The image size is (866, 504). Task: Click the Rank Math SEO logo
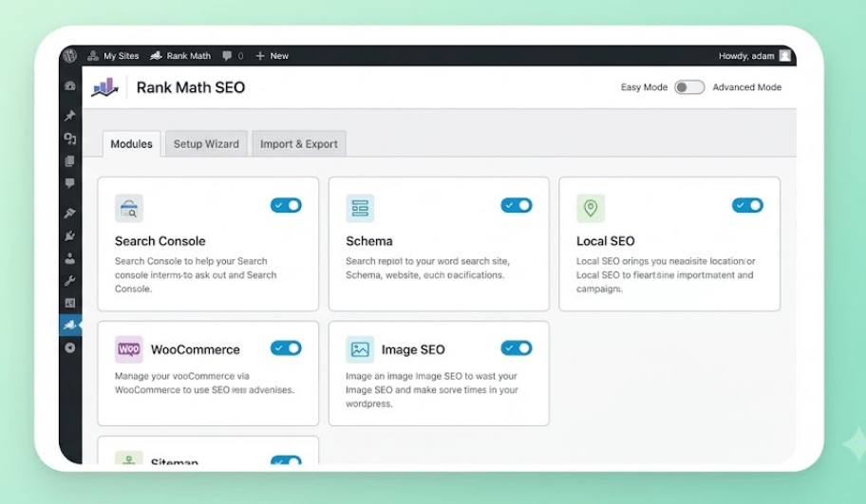point(105,87)
